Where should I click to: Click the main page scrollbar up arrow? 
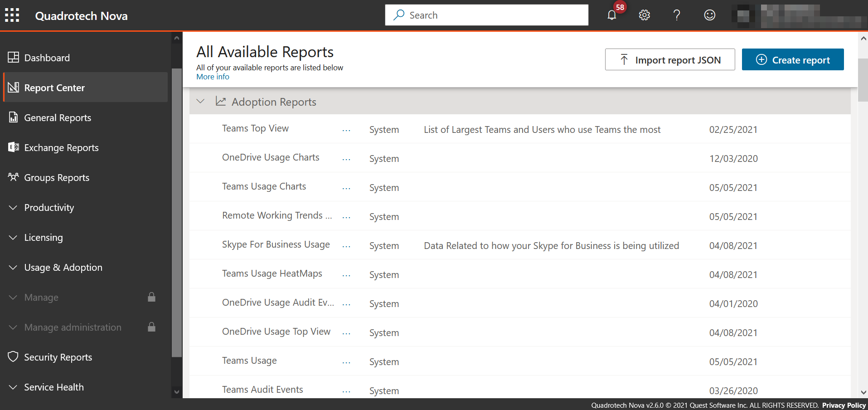(x=863, y=39)
